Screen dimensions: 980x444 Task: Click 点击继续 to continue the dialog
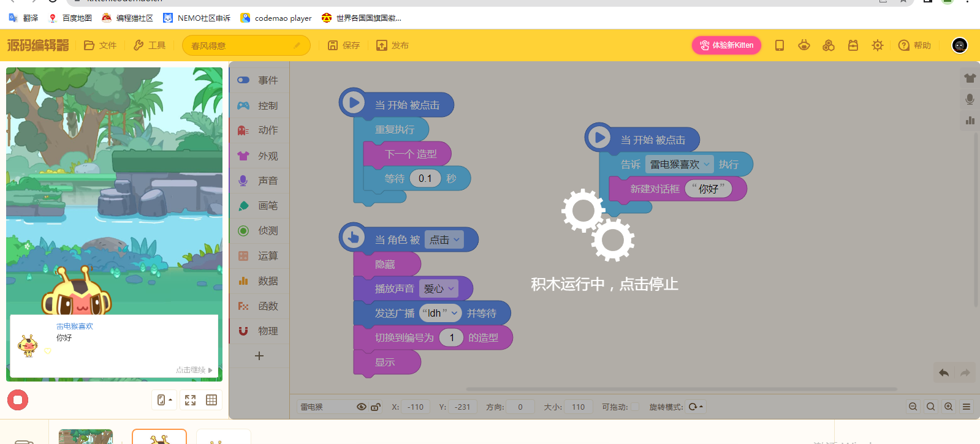coord(194,370)
